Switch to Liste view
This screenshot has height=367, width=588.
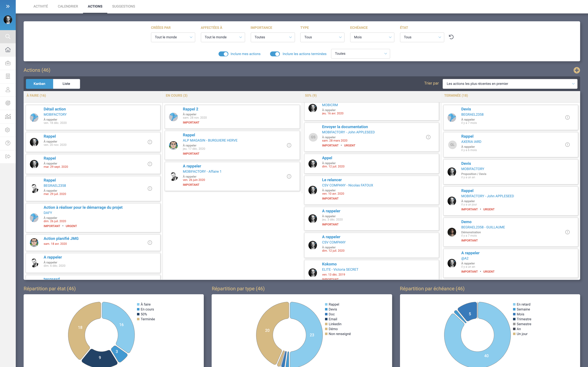click(66, 84)
